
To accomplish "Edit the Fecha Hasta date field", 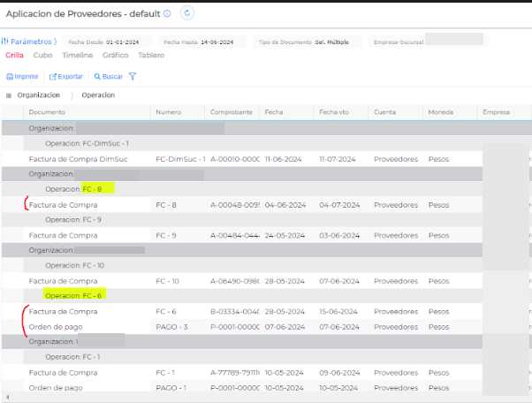I will pyautogui.click(x=202, y=42).
